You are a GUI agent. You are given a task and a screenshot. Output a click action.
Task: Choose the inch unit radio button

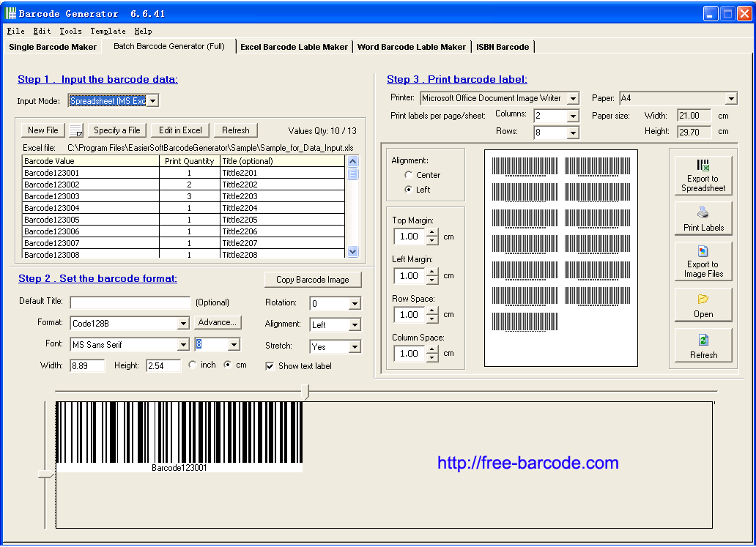[x=193, y=365]
